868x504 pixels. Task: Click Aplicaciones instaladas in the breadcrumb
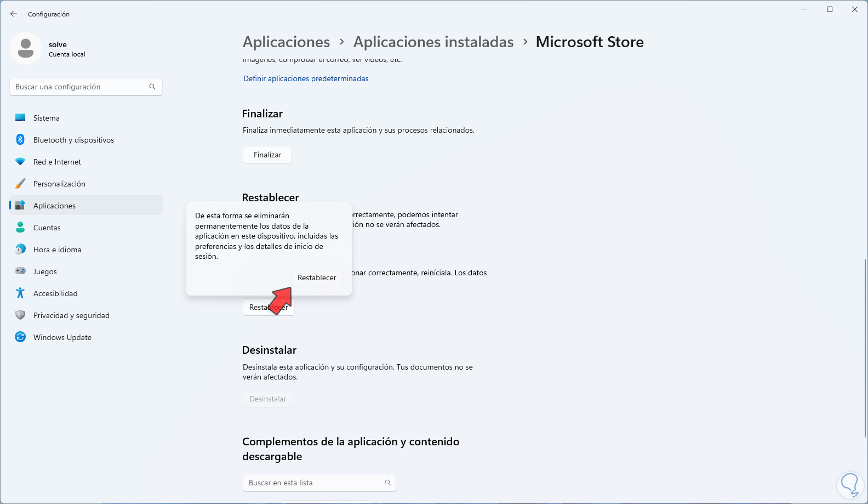(x=433, y=42)
